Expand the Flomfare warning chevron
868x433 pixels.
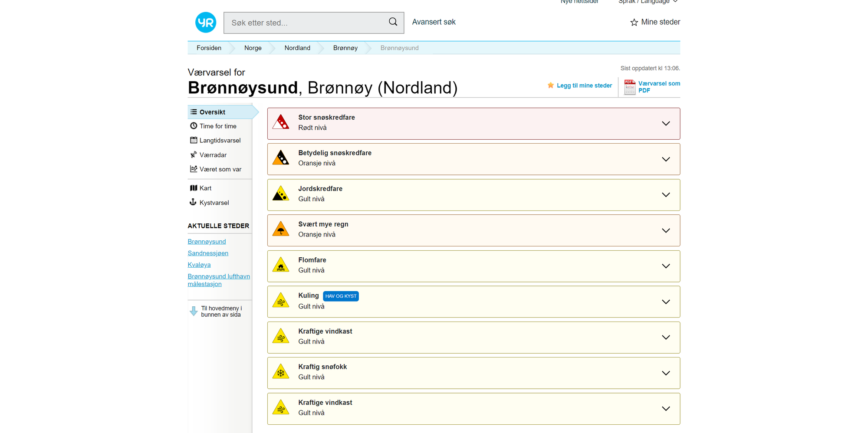click(x=666, y=266)
